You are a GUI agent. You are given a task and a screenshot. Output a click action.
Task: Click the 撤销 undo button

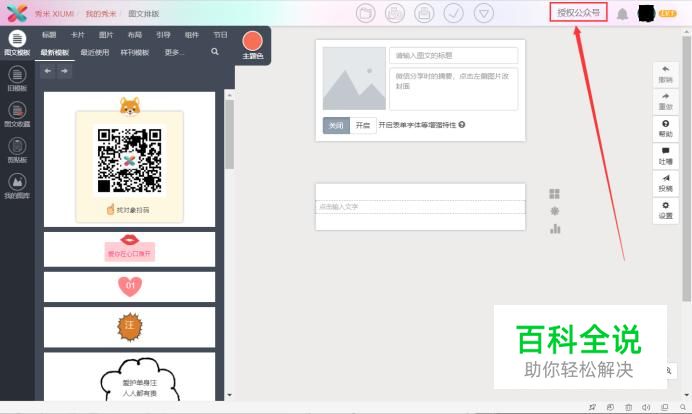[666, 74]
